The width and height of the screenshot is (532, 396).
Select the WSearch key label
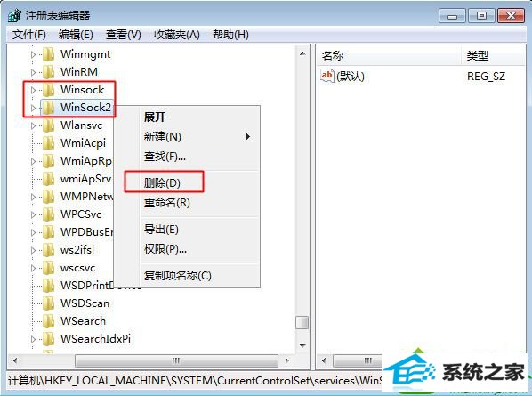click(83, 321)
